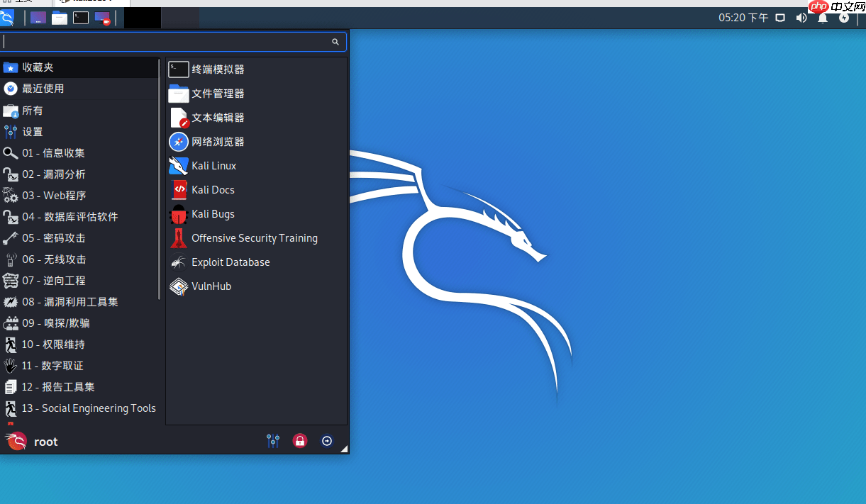Launch 文件管理器 file manager
Image resolution: width=866 pixels, height=504 pixels.
(x=256, y=94)
